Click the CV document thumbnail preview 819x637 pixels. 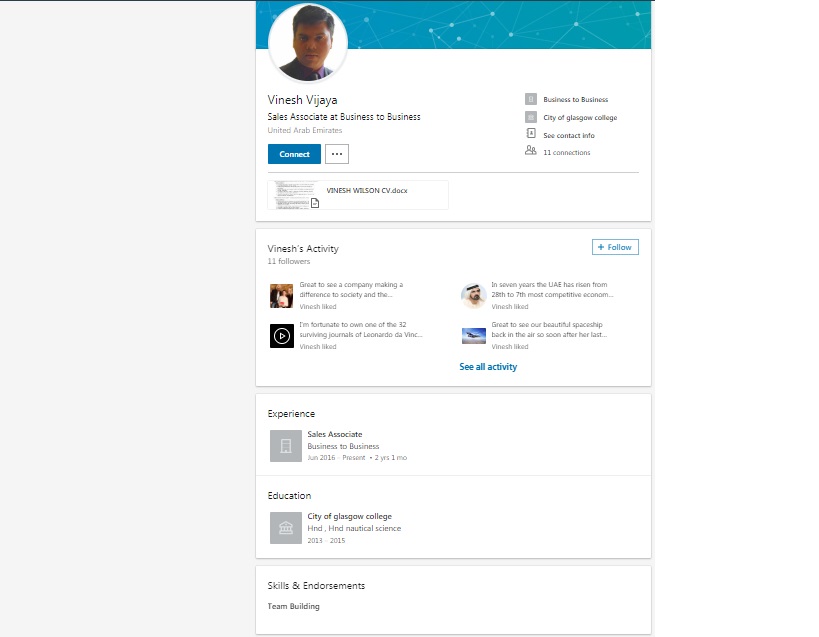(x=296, y=195)
